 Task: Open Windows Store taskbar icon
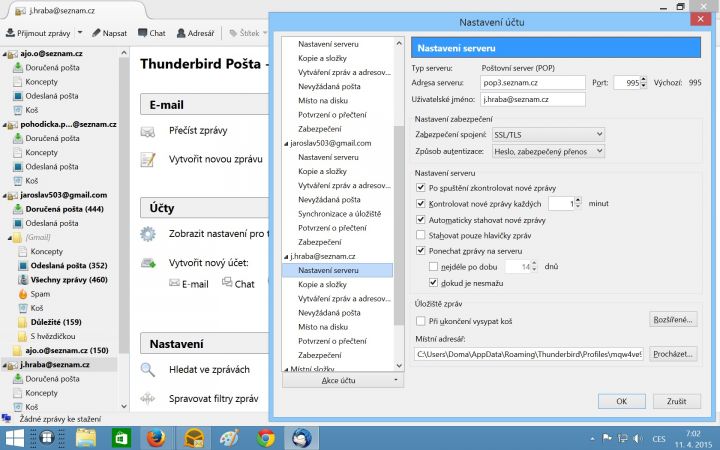[x=121, y=438]
